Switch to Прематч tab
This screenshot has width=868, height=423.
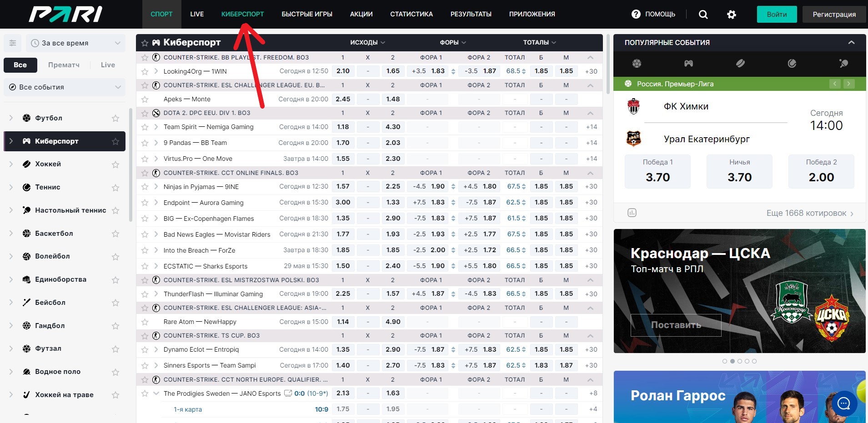64,65
